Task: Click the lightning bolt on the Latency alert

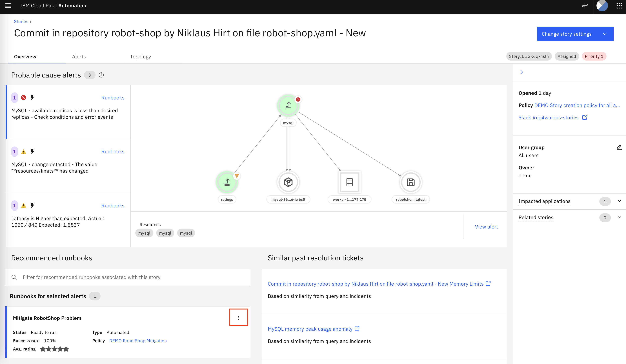Action: [x=32, y=205]
